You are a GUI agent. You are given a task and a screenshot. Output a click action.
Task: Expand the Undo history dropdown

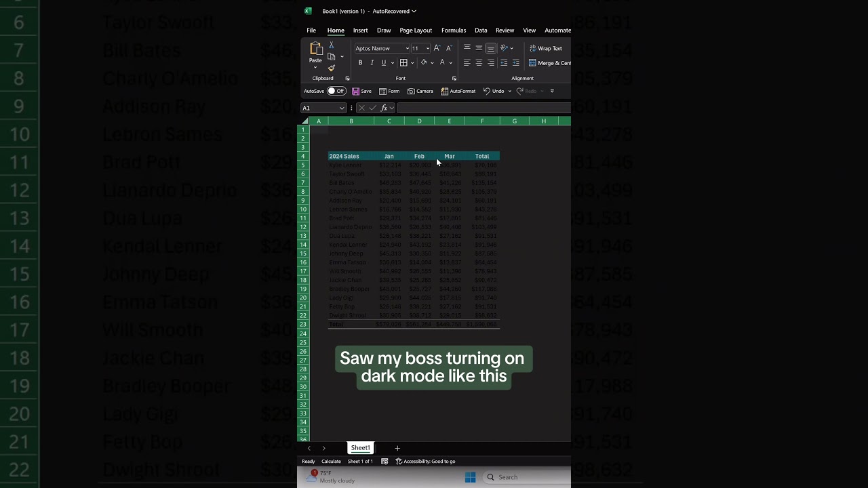[510, 91]
